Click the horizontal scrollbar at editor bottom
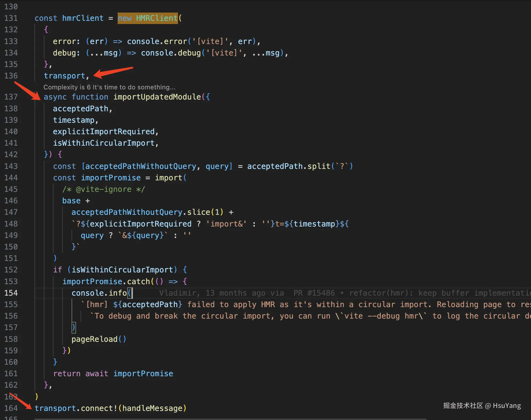The image size is (531, 420). pyautogui.click(x=229, y=419)
